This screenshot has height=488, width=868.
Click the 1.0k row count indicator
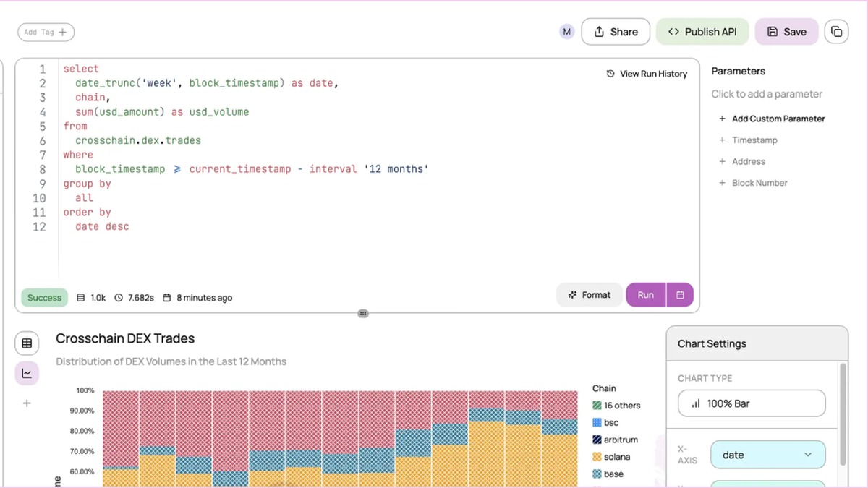click(x=91, y=298)
